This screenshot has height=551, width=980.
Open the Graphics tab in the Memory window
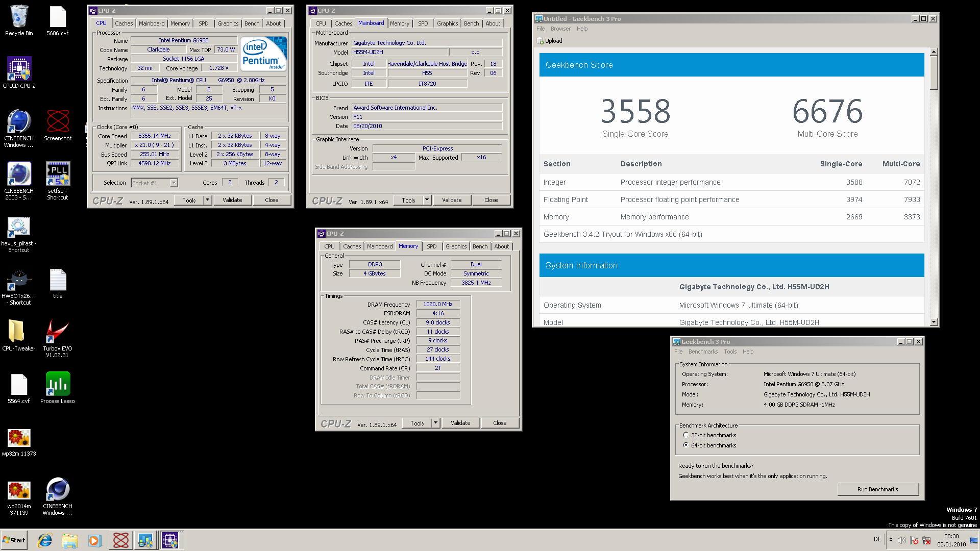456,246
